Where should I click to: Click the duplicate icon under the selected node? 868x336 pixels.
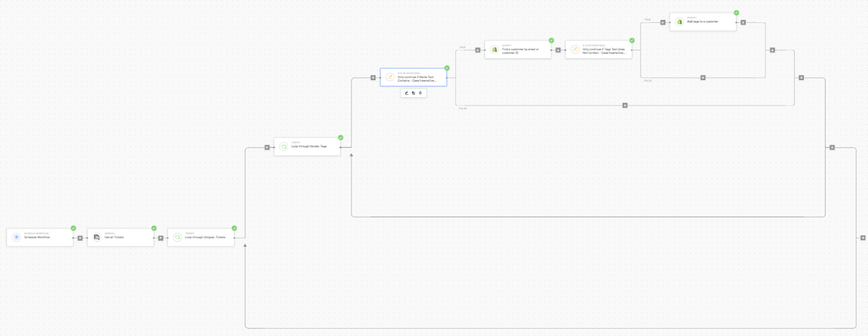click(413, 93)
